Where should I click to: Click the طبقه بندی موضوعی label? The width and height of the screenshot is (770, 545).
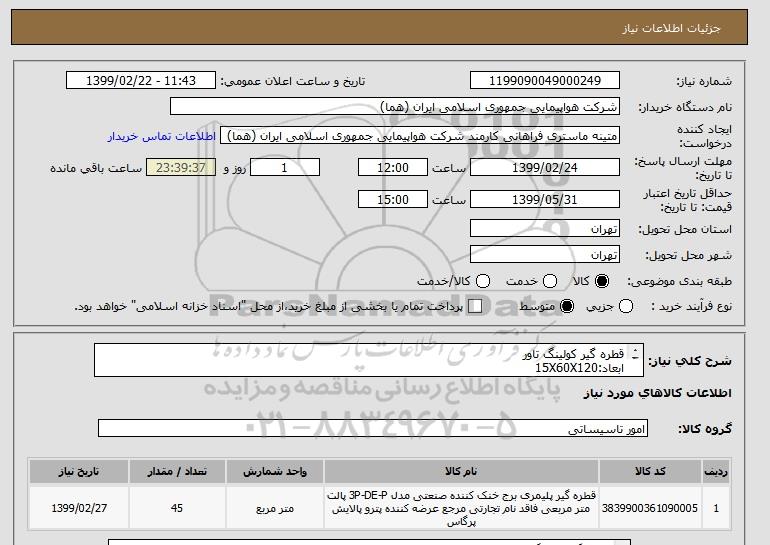tap(680, 281)
